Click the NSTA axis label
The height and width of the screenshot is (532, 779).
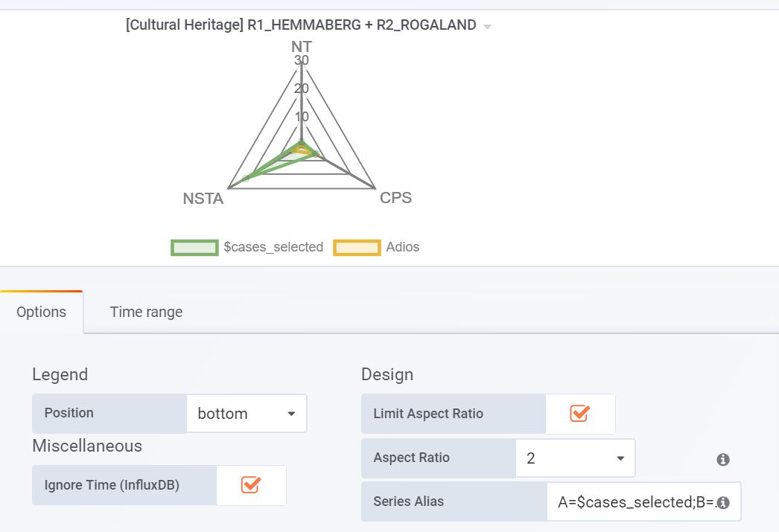[x=202, y=199]
